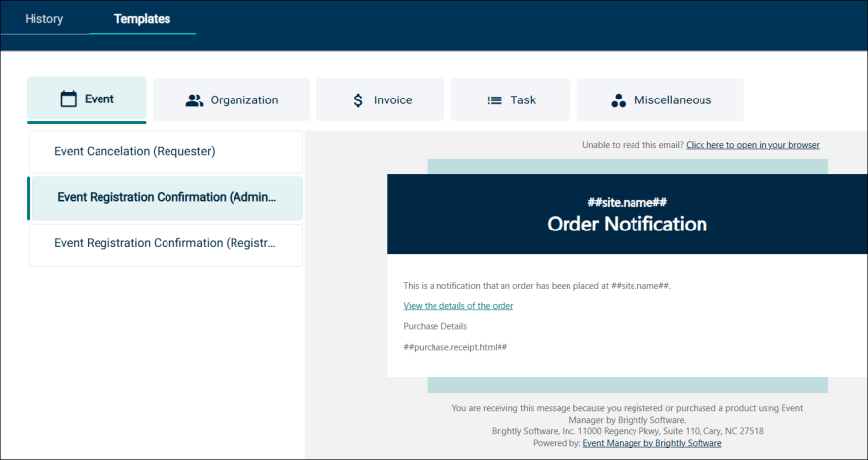The width and height of the screenshot is (868, 460).
Task: Follow the Event Manager by Brightly Software link
Action: [652, 443]
